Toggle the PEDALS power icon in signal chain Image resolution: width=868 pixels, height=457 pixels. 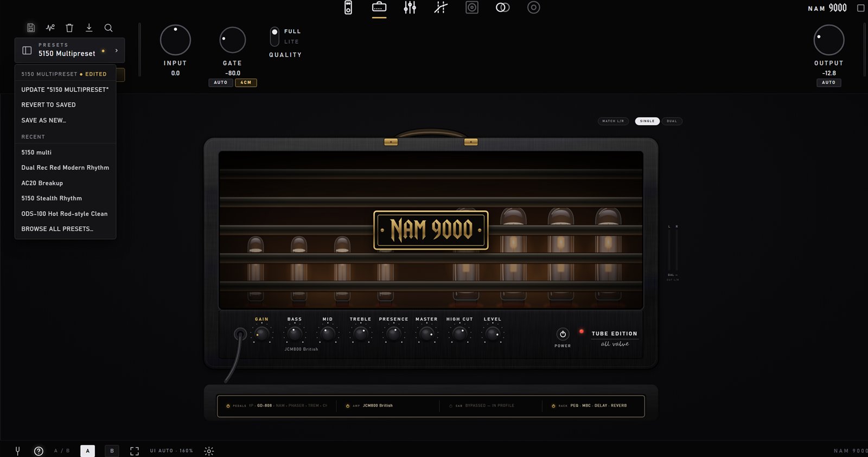[x=228, y=406]
